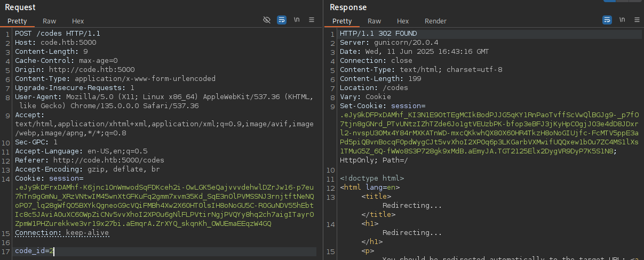
Task: Click the Upgrade-Insecure-Requests: 1 header
Action: 75,88
